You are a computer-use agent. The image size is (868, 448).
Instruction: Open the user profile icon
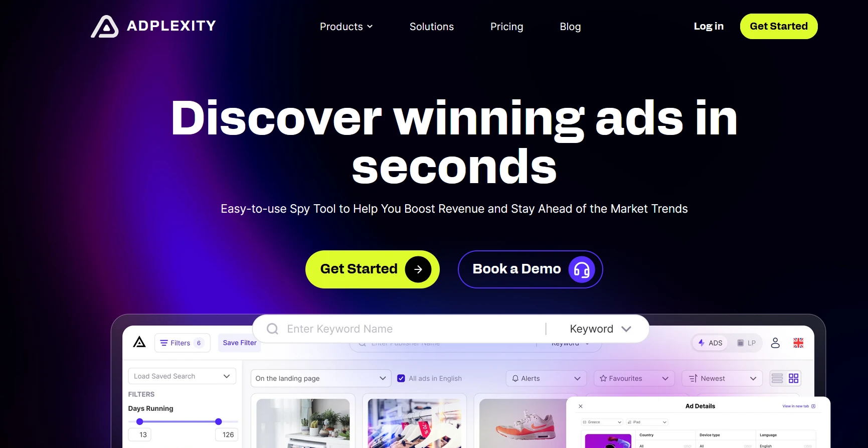point(775,343)
